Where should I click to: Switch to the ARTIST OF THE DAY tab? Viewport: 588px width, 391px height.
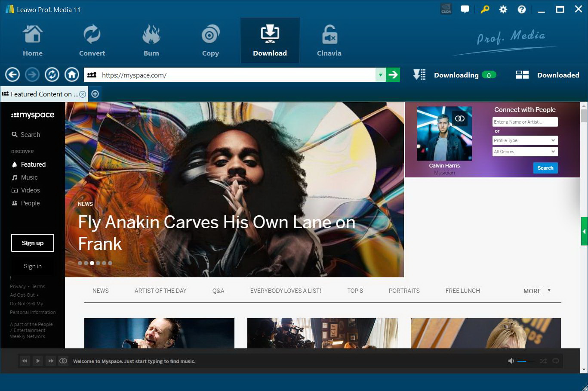click(x=160, y=291)
